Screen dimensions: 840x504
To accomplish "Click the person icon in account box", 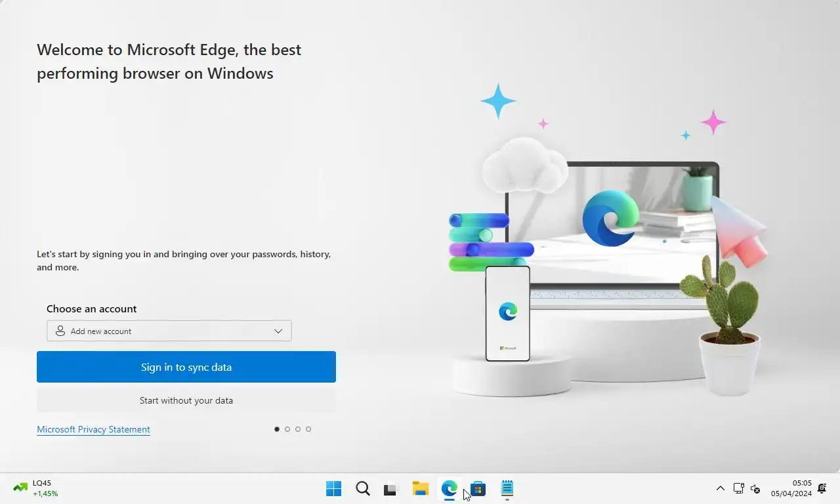I will point(60,331).
